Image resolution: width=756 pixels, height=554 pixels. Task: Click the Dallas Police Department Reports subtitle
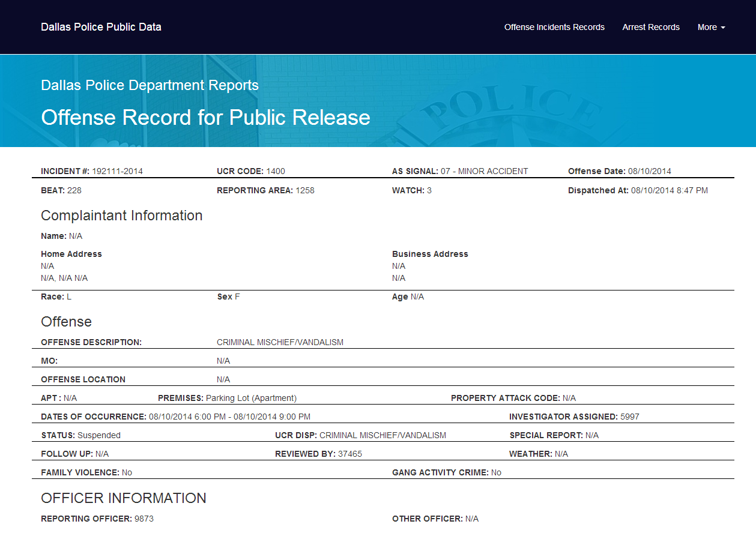click(x=150, y=85)
